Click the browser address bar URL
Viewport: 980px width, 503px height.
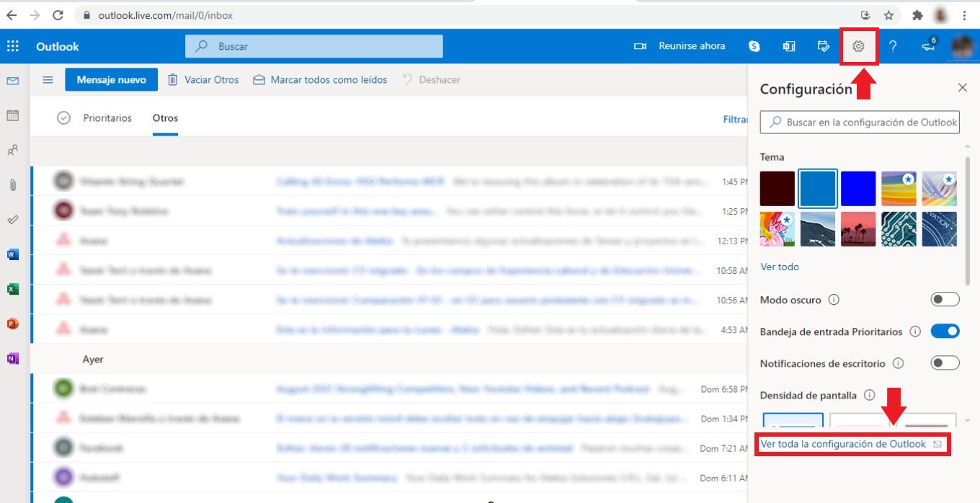point(166,15)
